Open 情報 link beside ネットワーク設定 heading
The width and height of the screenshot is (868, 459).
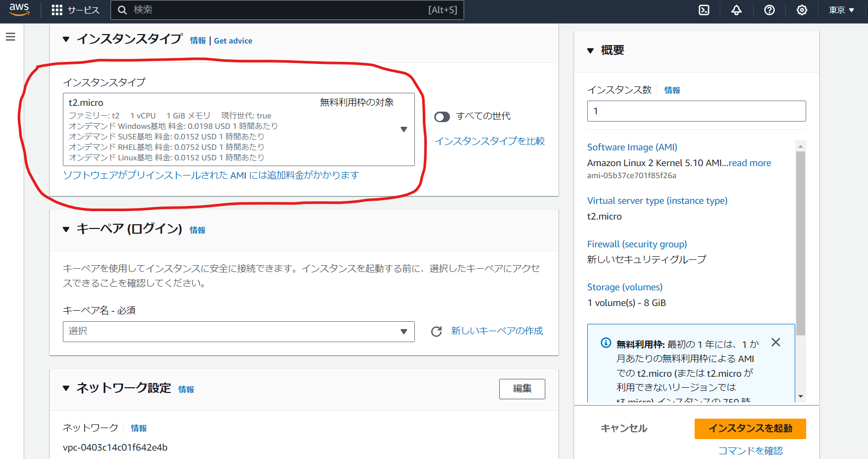coord(186,389)
